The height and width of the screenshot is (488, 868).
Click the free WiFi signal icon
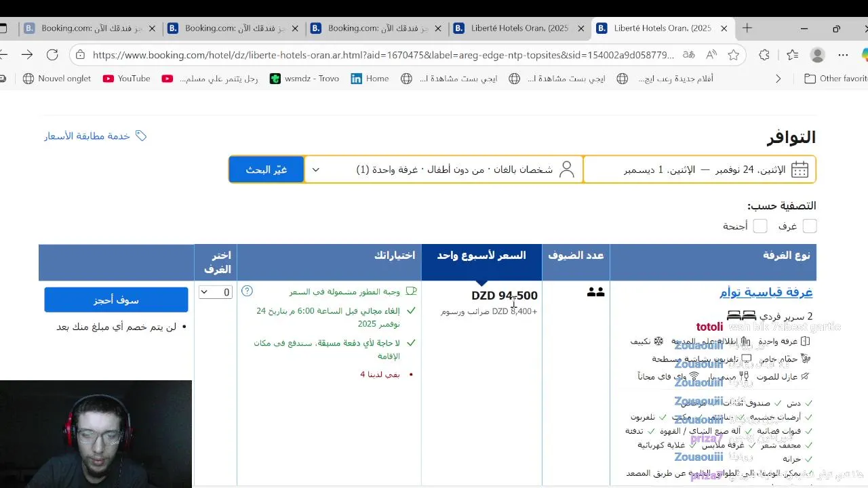[694, 376]
